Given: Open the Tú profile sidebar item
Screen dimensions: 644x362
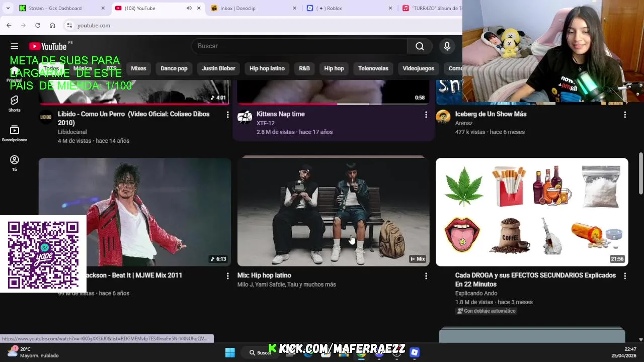Looking at the screenshot, I should tap(14, 163).
